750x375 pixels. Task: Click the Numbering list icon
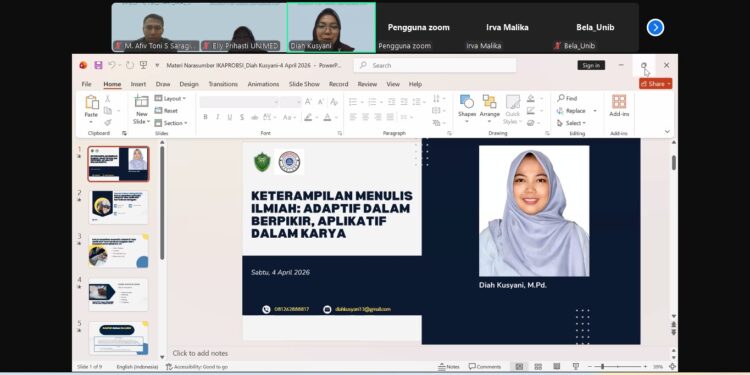click(372, 102)
